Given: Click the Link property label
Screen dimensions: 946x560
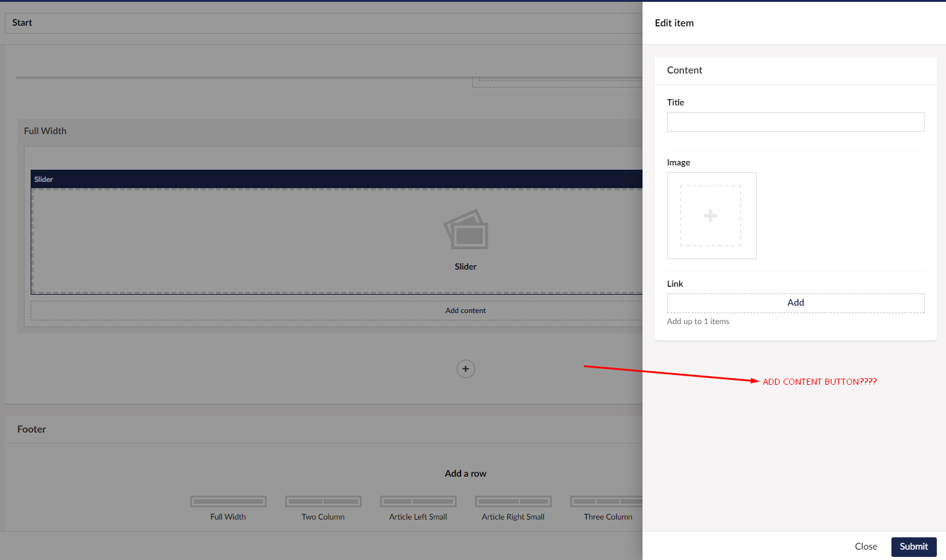Looking at the screenshot, I should (x=675, y=284).
